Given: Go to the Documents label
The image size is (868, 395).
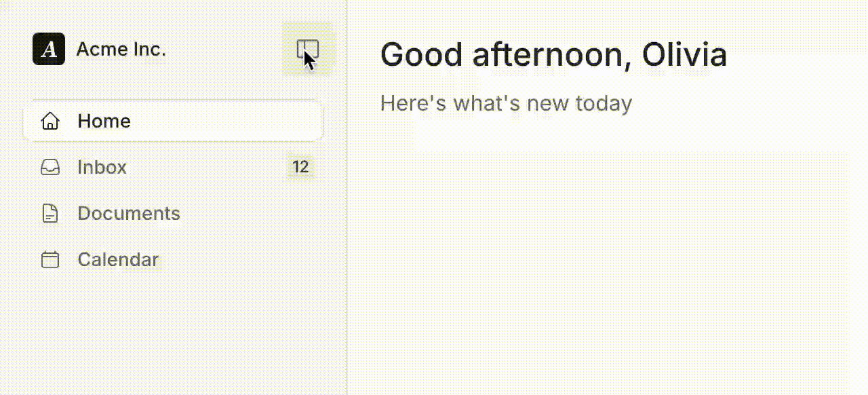Looking at the screenshot, I should tap(129, 214).
